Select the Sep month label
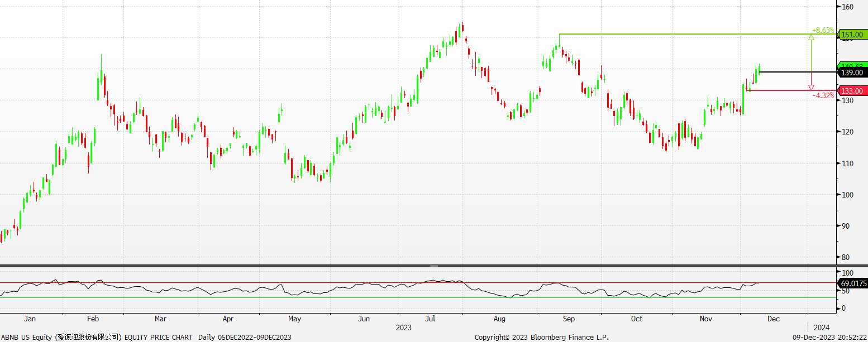Viewport: 868px width, 342px height. tap(569, 319)
